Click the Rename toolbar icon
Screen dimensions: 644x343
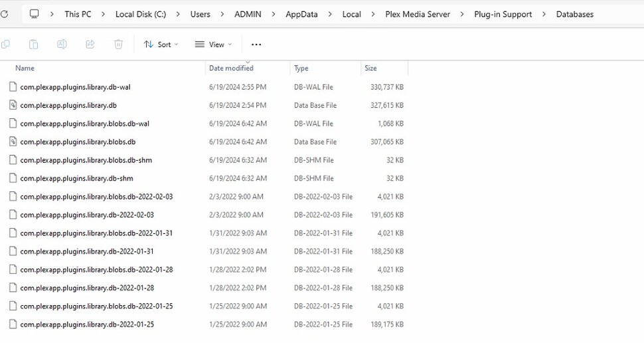62,45
